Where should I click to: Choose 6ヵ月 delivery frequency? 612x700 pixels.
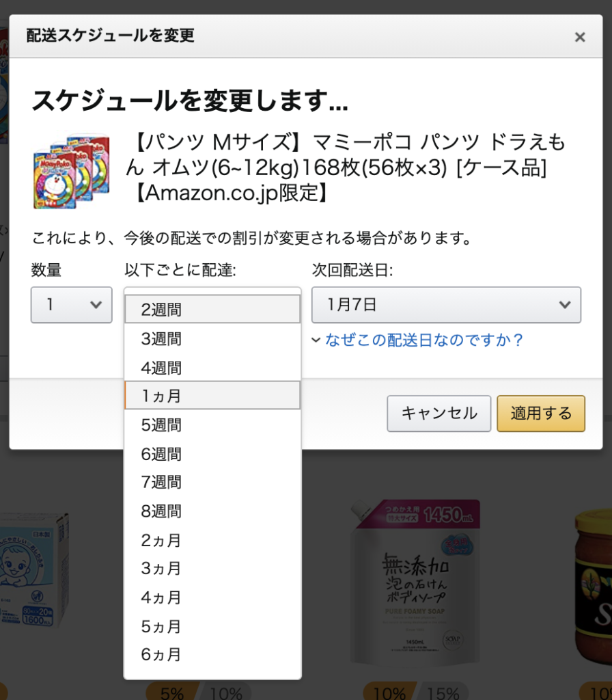[x=212, y=654]
